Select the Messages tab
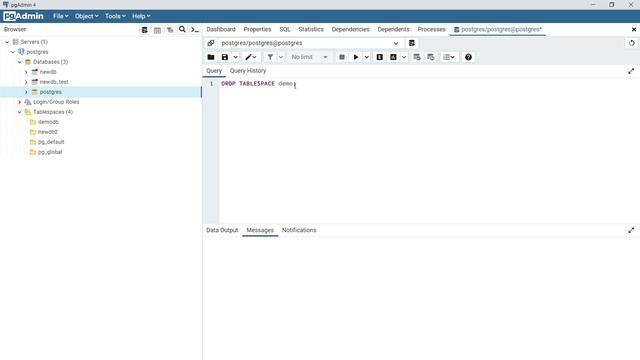640x360 pixels. 260,230
